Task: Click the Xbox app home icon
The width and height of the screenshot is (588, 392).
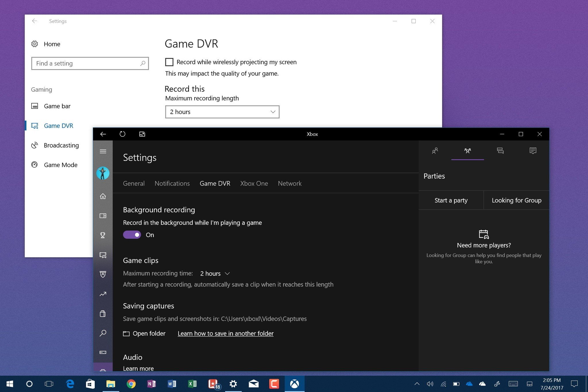Action: (x=103, y=196)
